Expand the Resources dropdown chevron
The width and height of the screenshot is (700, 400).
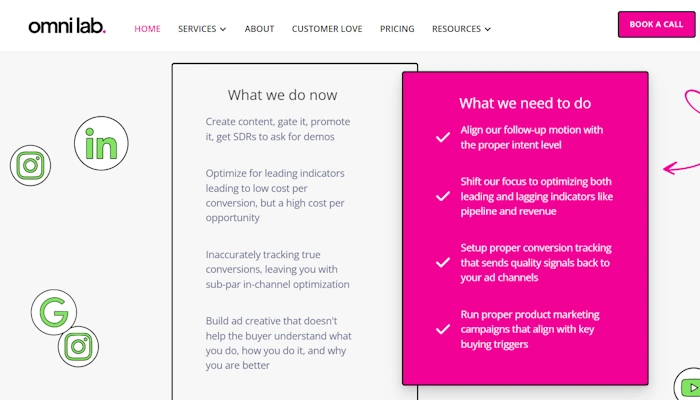488,29
